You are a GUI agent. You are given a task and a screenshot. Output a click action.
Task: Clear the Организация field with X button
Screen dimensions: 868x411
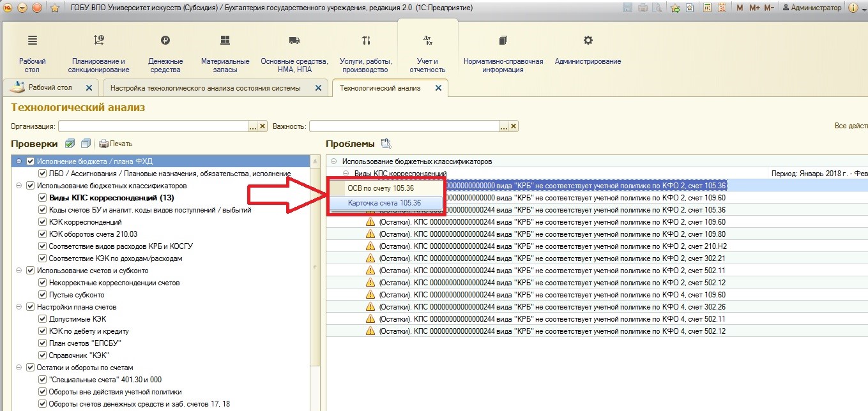263,126
